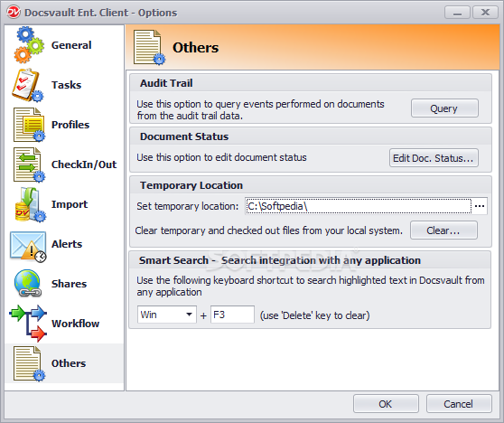Click the Temporary Location heading
This screenshot has height=423, width=504.
coord(191,185)
